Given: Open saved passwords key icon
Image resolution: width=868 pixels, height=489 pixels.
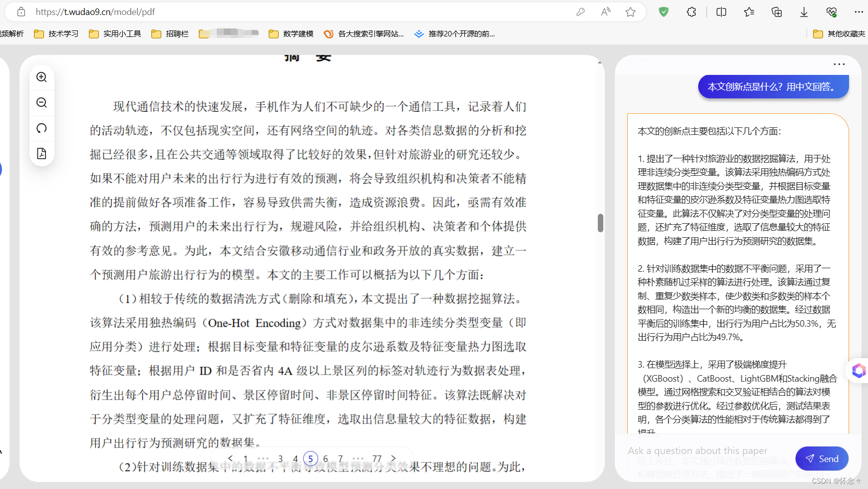Looking at the screenshot, I should [580, 12].
